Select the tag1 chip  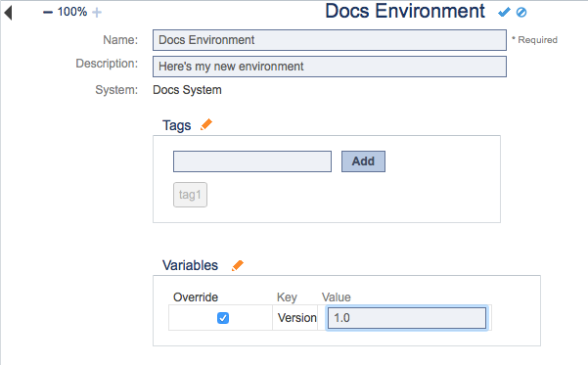coord(190,195)
